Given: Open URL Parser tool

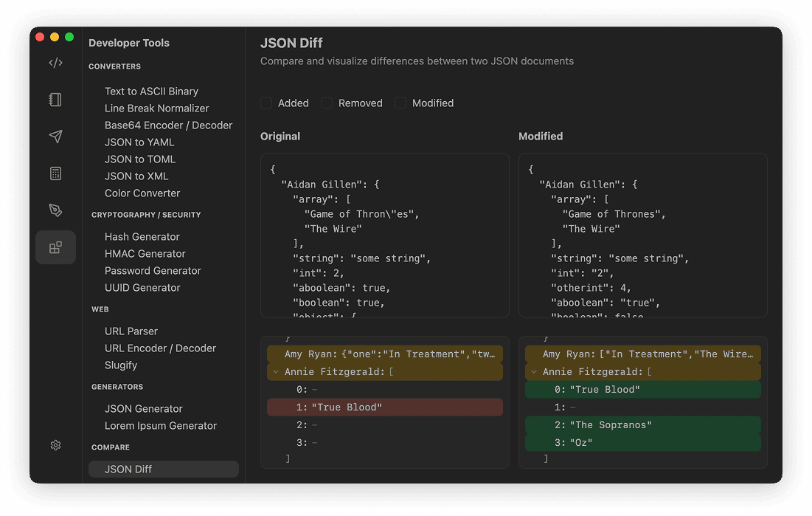Looking at the screenshot, I should 131,331.
